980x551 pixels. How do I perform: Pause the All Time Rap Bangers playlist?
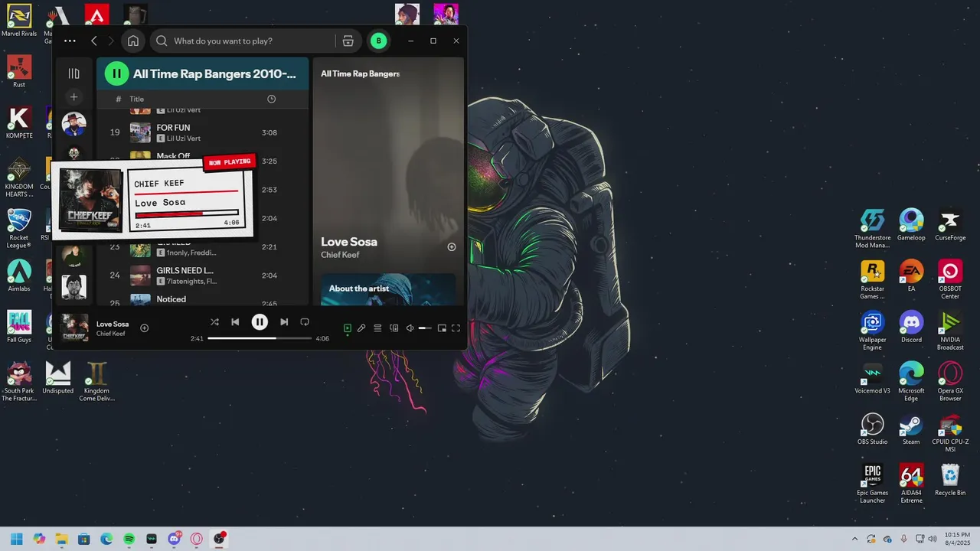click(x=116, y=73)
